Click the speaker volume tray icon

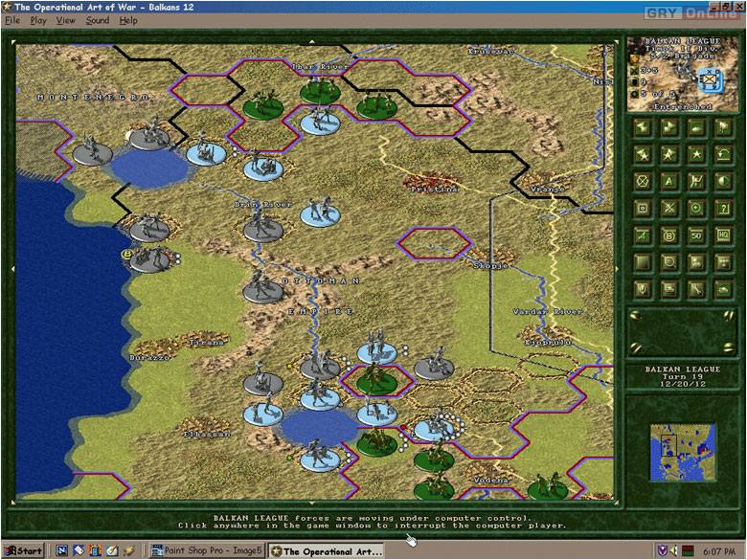[x=673, y=551]
